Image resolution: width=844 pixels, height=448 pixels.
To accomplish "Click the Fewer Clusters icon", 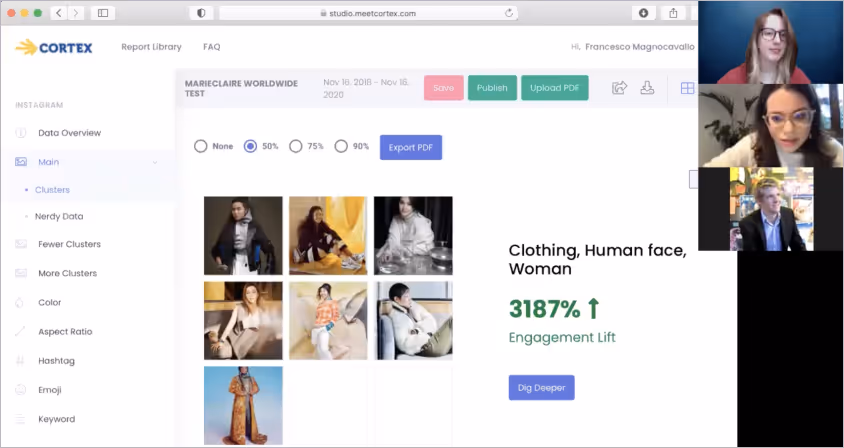I will (x=20, y=244).
